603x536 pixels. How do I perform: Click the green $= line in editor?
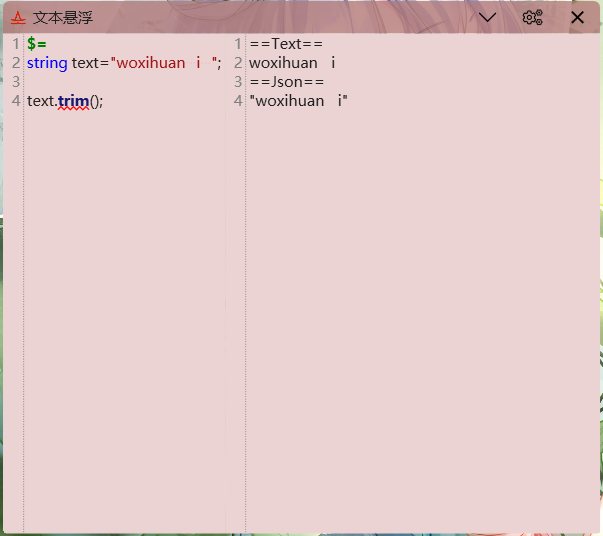[x=37, y=44]
